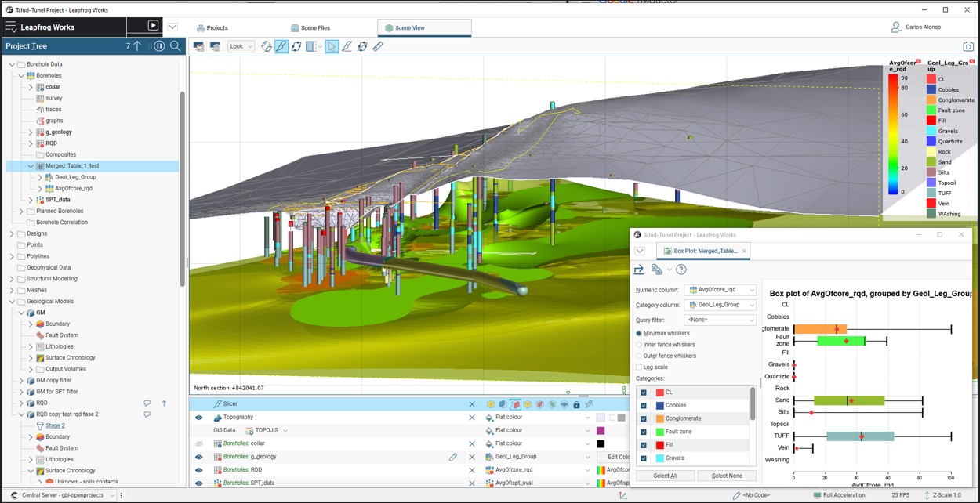Select Min/max whiskers radio button
The image size is (980, 503).
tap(639, 334)
